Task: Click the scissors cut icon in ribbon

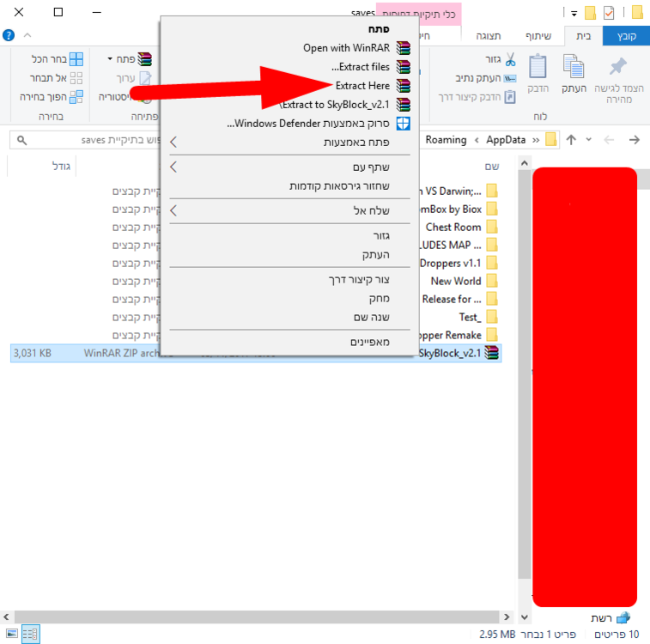Action: pyautogui.click(x=510, y=59)
